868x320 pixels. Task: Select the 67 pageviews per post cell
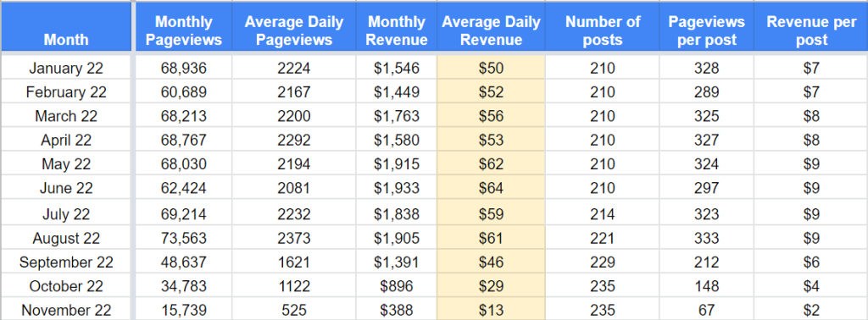[706, 310]
